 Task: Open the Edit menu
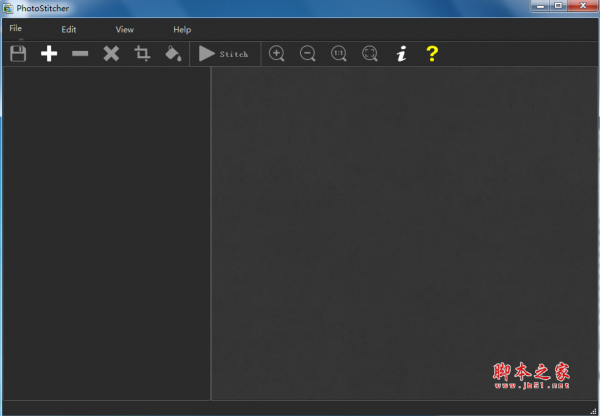69,29
